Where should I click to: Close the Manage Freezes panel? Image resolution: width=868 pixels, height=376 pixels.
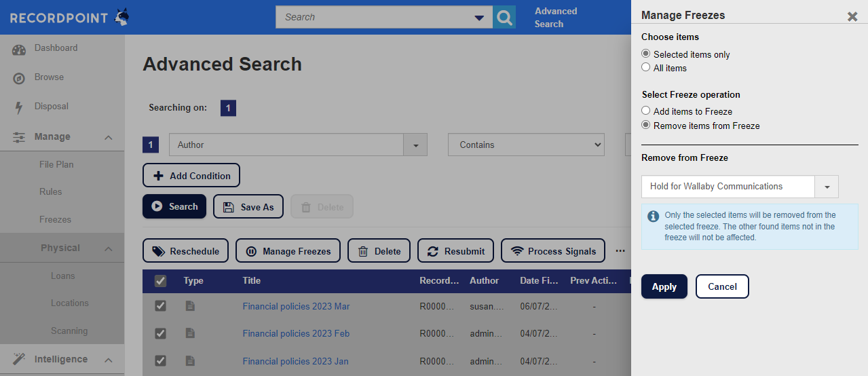[852, 16]
